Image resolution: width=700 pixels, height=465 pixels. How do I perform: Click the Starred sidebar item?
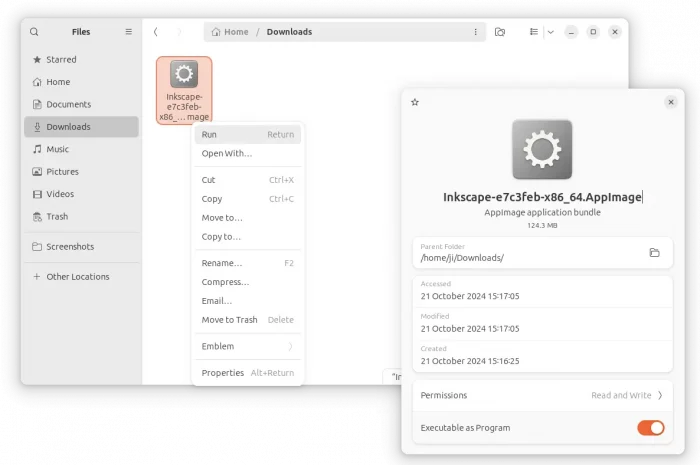coord(61,60)
